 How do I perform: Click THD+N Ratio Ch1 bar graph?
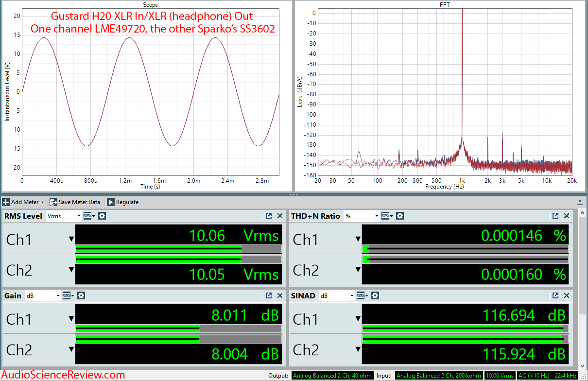coord(465,249)
